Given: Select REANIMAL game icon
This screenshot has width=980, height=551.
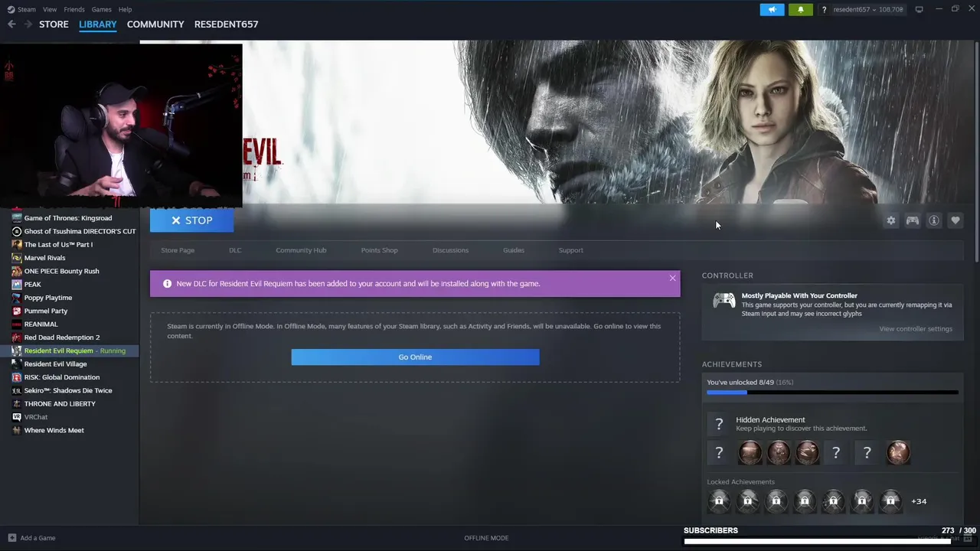Looking at the screenshot, I should pyautogui.click(x=17, y=324).
